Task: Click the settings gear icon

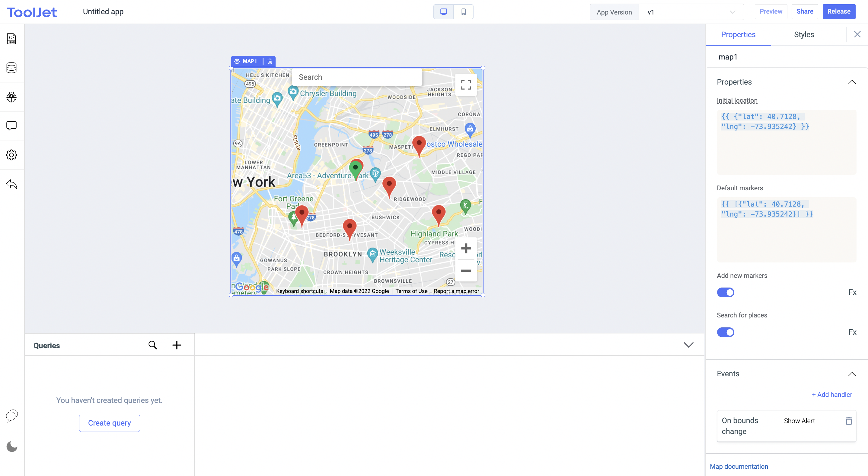Action: tap(12, 155)
